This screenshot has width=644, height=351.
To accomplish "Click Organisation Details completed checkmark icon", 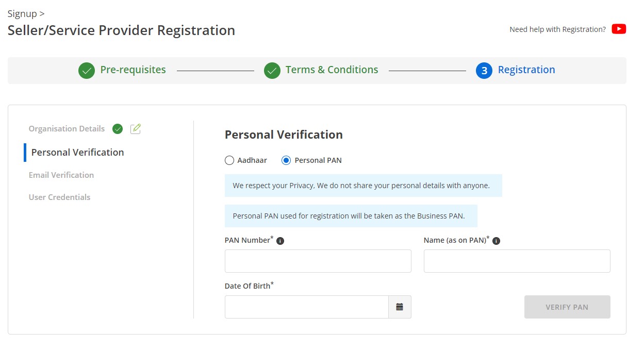I will 118,129.
